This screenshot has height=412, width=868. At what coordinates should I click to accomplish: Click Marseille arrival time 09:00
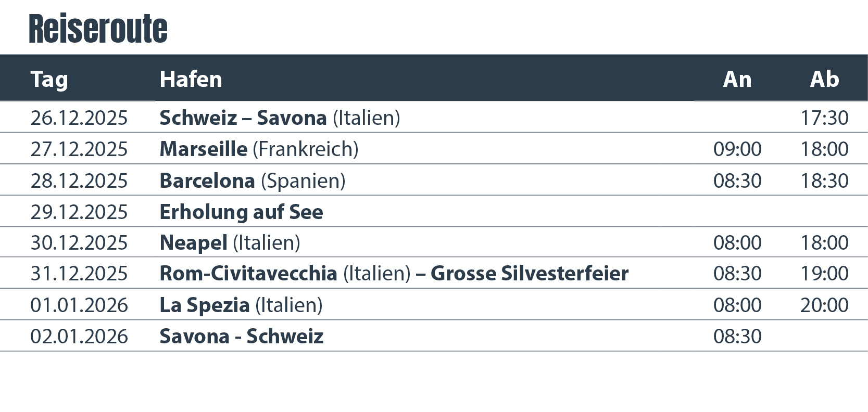click(737, 149)
